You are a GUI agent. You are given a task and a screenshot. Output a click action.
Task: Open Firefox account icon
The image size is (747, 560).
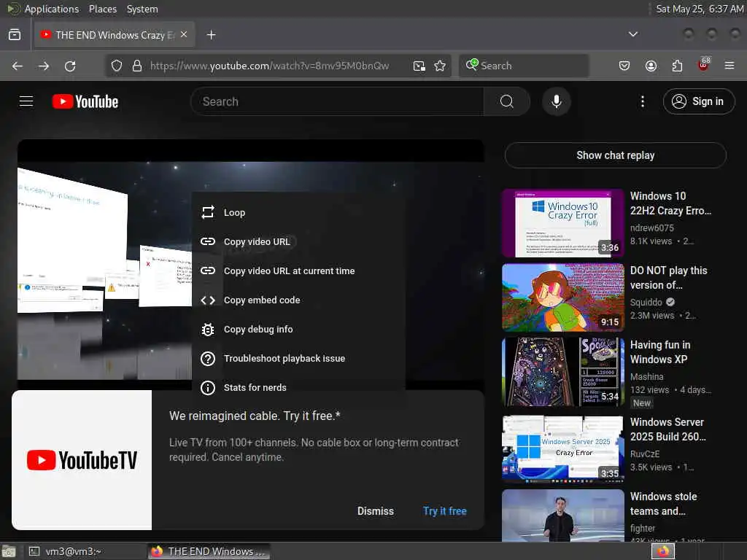tap(651, 66)
